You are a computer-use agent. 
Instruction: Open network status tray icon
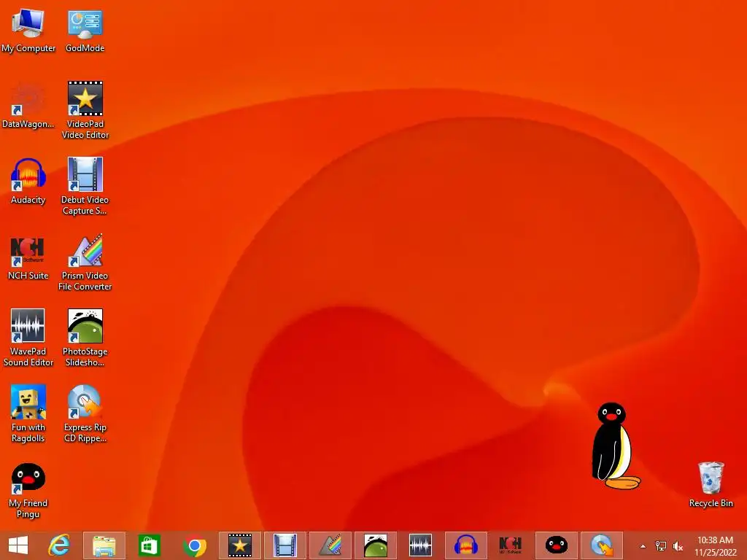[x=660, y=546]
